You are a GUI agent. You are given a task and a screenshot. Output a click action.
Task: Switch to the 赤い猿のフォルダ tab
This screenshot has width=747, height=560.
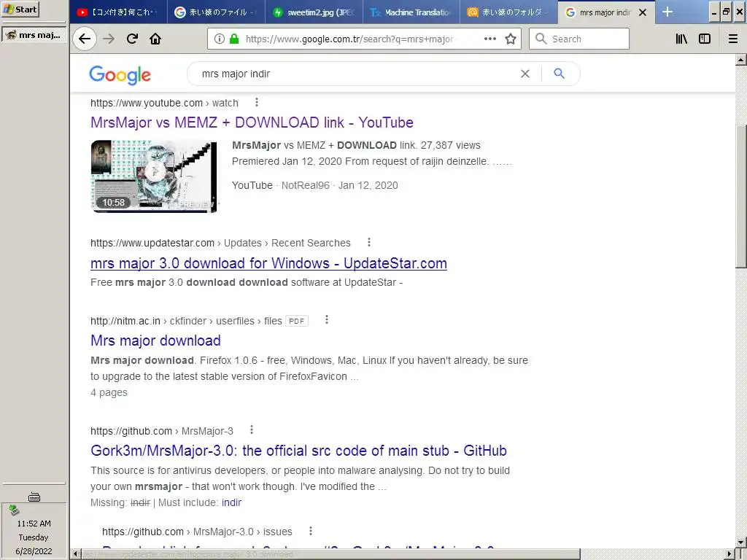point(509,12)
